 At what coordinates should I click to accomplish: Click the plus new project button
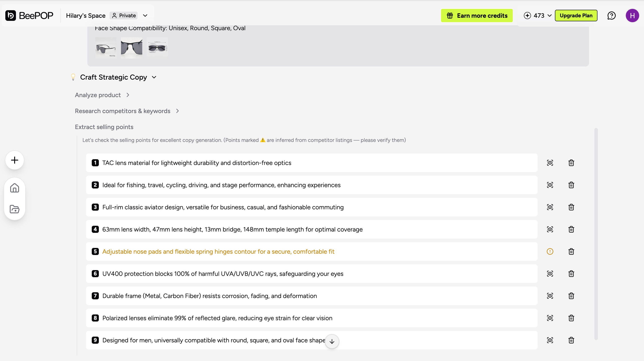pyautogui.click(x=14, y=160)
